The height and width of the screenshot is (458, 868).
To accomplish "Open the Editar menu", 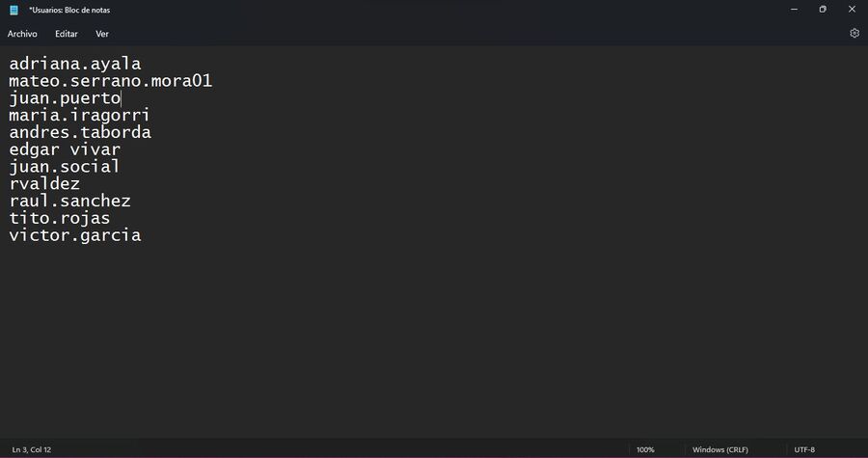I will pyautogui.click(x=67, y=34).
